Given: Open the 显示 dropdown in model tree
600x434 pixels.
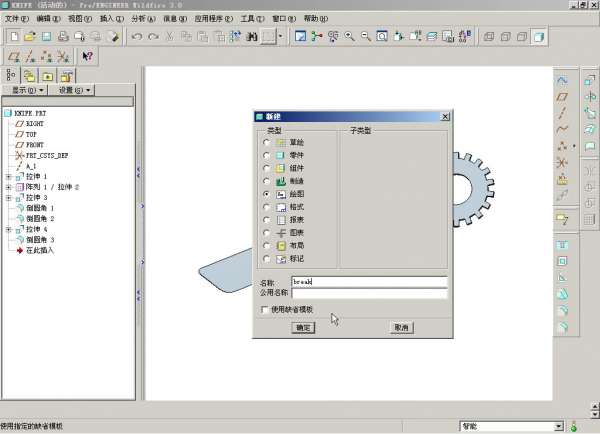Looking at the screenshot, I should pos(25,90).
